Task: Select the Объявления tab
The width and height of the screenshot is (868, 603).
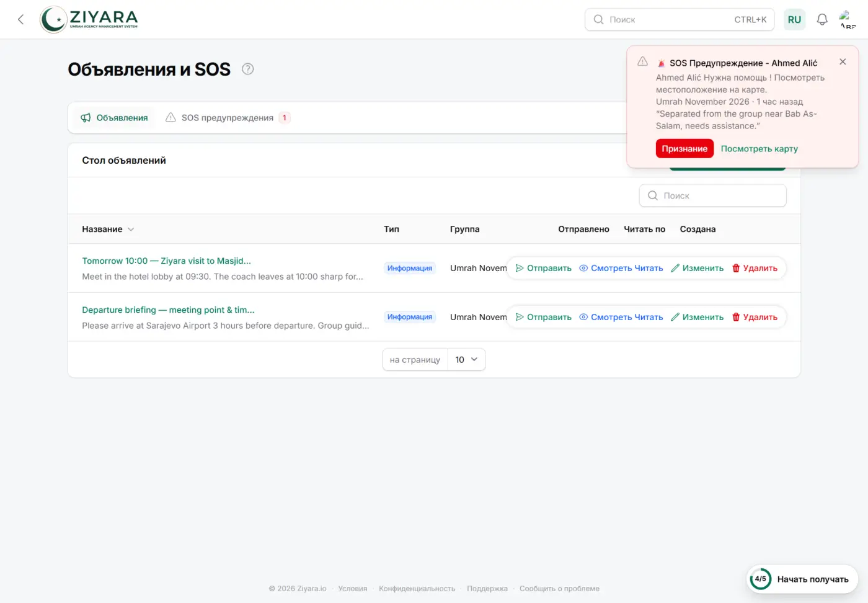Action: click(x=115, y=117)
